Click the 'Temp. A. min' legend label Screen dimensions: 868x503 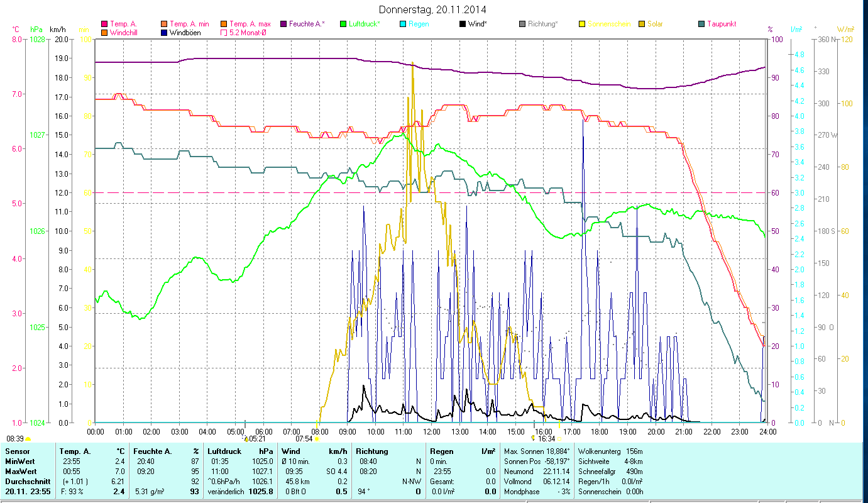point(189,25)
